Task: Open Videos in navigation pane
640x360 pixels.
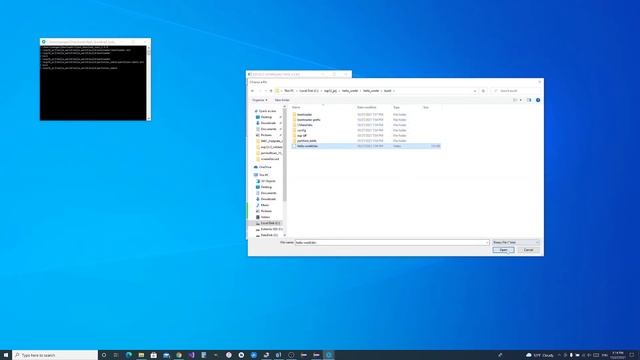Action: [x=265, y=217]
